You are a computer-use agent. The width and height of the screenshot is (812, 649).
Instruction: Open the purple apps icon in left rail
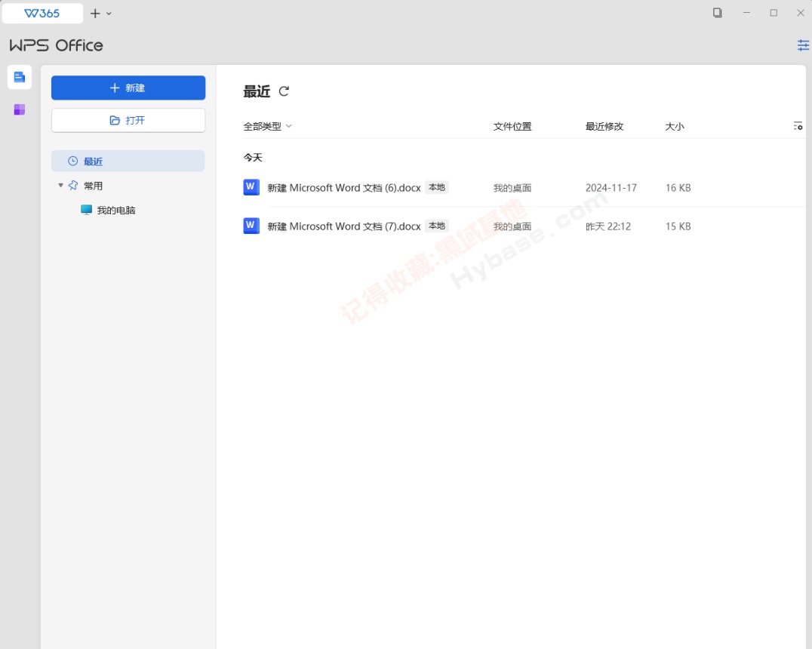(20, 109)
